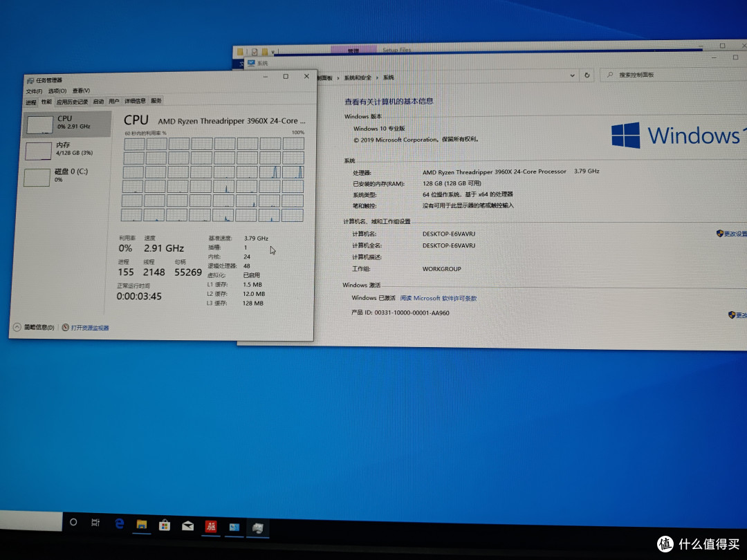Click the thread count 2148

154,272
